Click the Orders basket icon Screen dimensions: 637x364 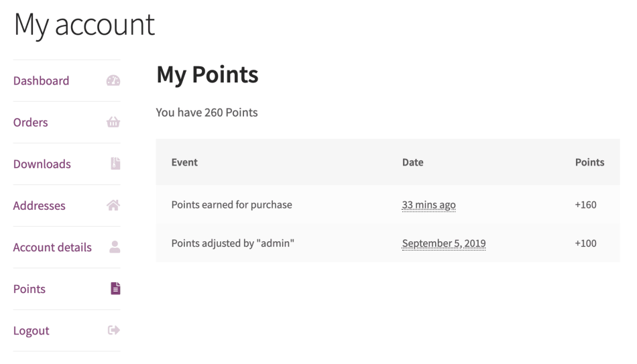coord(113,123)
